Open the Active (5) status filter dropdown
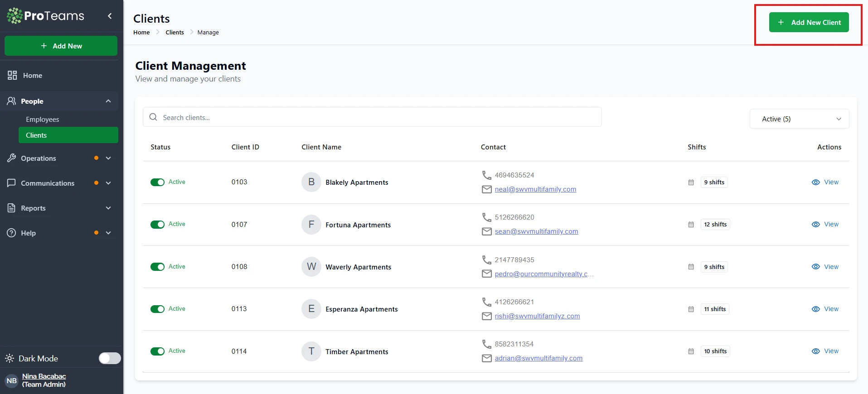This screenshot has height=394, width=868. coord(799,119)
